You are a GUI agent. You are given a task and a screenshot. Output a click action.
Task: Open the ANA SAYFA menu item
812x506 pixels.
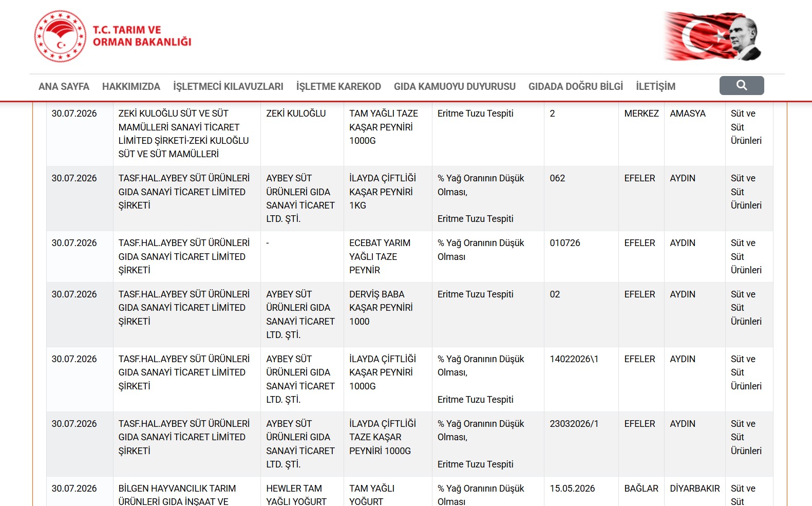click(64, 86)
